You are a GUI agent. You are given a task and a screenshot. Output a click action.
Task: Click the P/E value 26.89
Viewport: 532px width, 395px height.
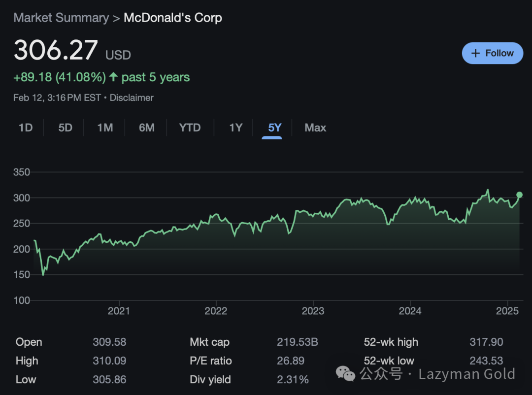coord(291,361)
